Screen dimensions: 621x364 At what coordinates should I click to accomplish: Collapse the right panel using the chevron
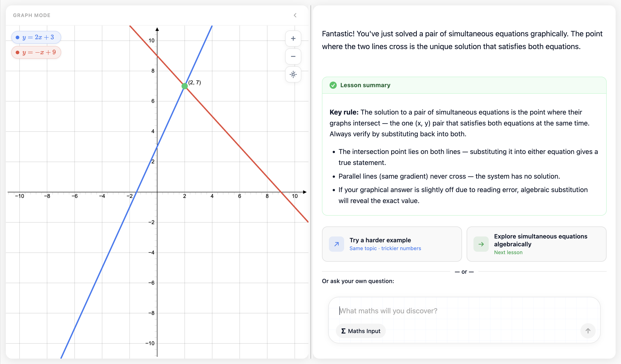[295, 15]
